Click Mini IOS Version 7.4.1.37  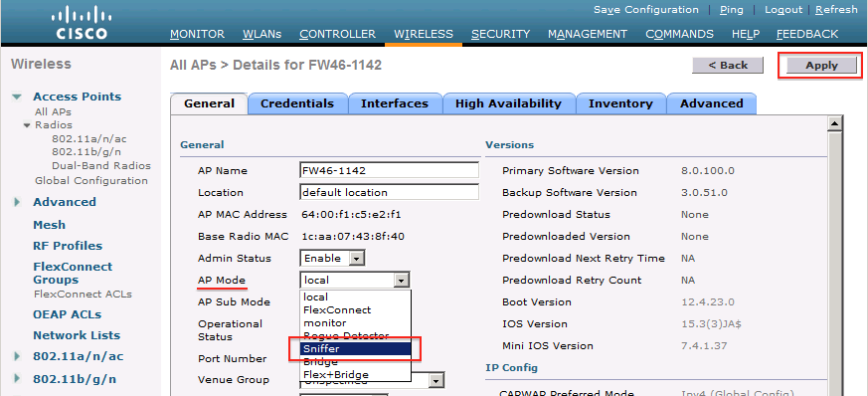704,346
